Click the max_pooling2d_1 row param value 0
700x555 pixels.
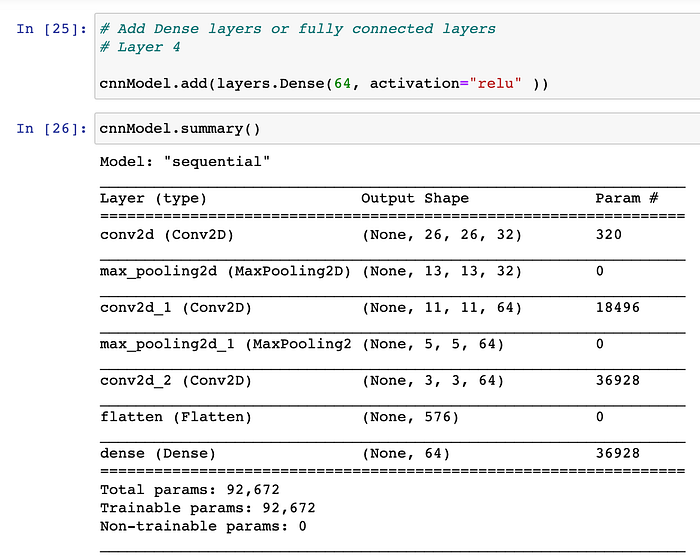600,344
